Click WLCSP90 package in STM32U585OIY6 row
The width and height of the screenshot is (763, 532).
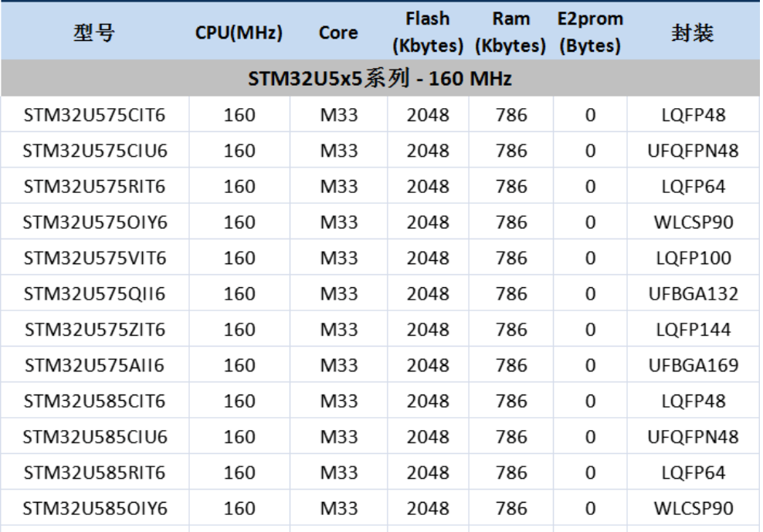(x=693, y=509)
